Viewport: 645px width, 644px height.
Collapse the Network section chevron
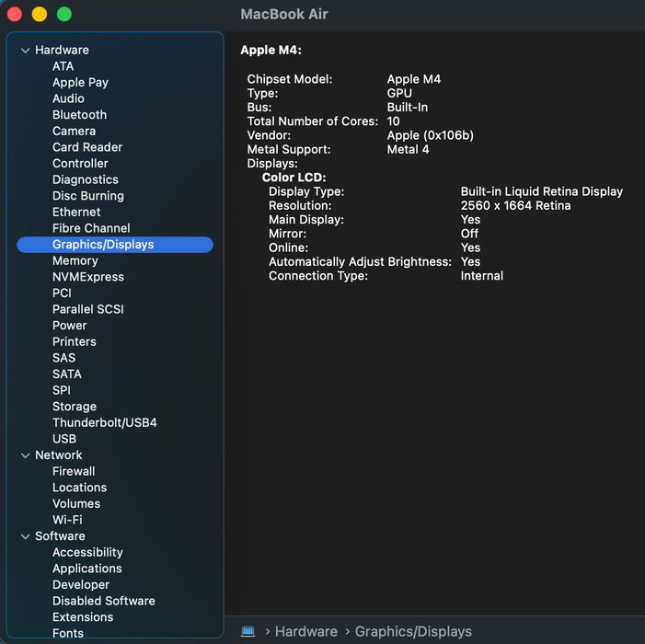pyautogui.click(x=26, y=455)
